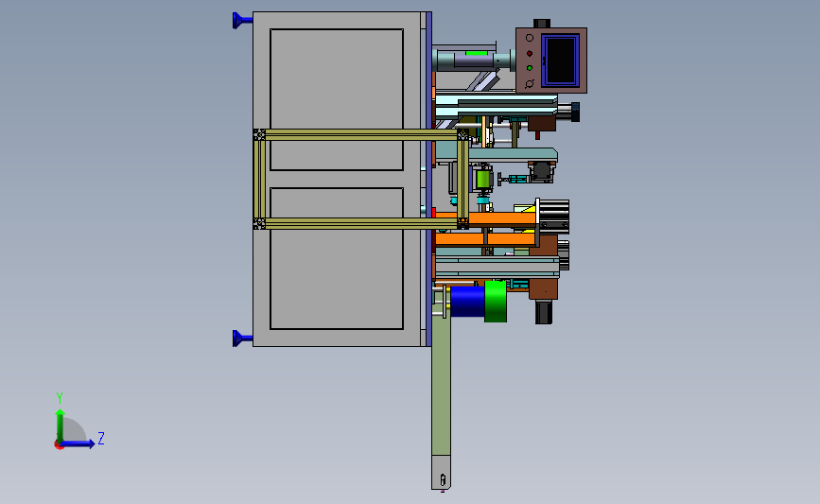Select the upper cabinet door panel
The height and width of the screenshot is (504, 820).
click(337, 99)
